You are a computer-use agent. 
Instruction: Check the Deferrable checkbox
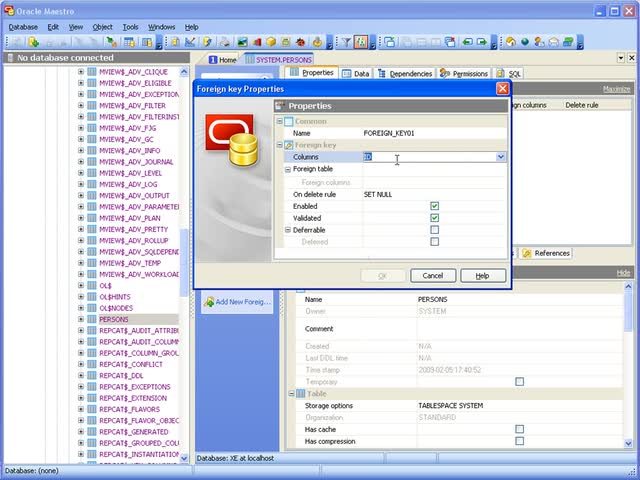pos(434,230)
